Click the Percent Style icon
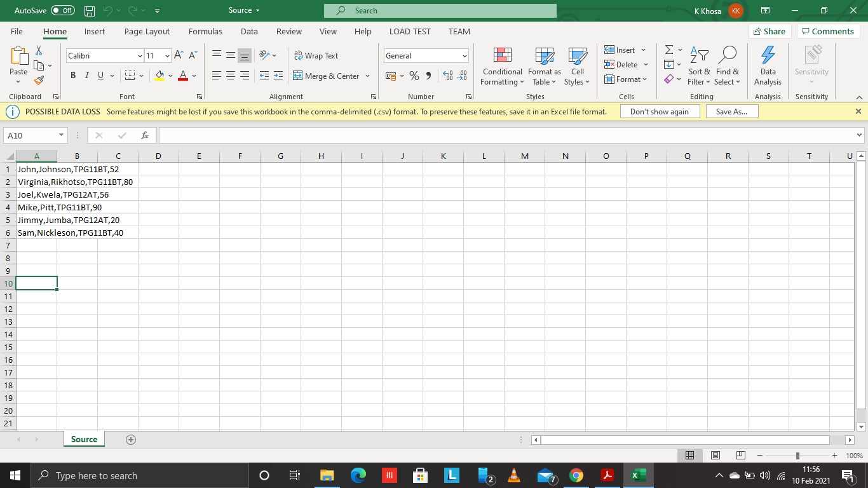The image size is (868, 488). point(414,76)
